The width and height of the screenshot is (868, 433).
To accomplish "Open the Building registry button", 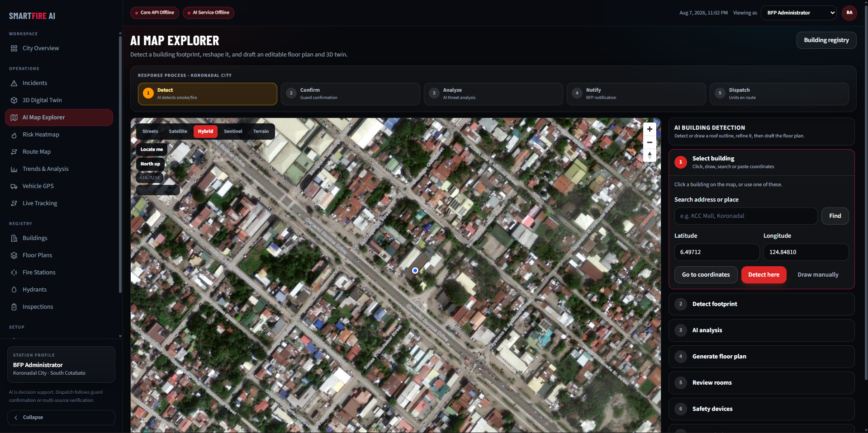I will (826, 40).
